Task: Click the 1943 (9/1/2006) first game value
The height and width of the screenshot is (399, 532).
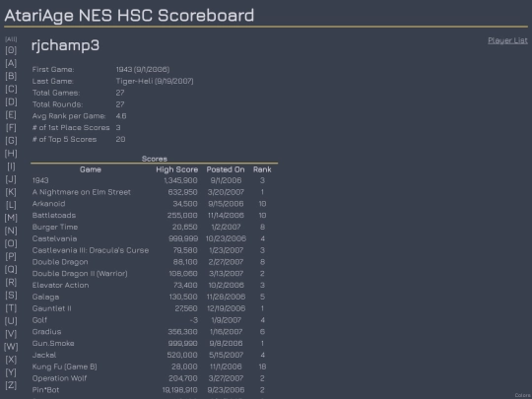Action: click(143, 70)
